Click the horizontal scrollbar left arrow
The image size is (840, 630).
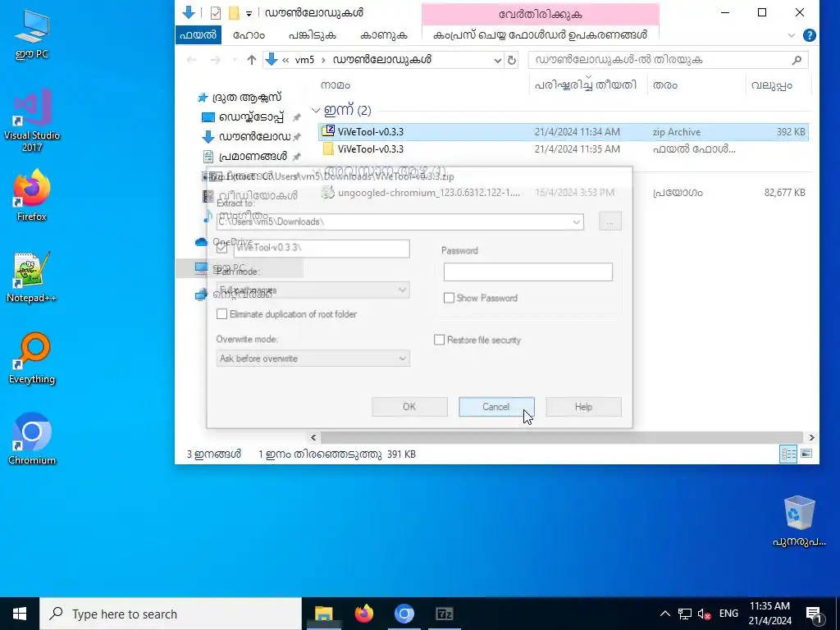tap(314, 437)
